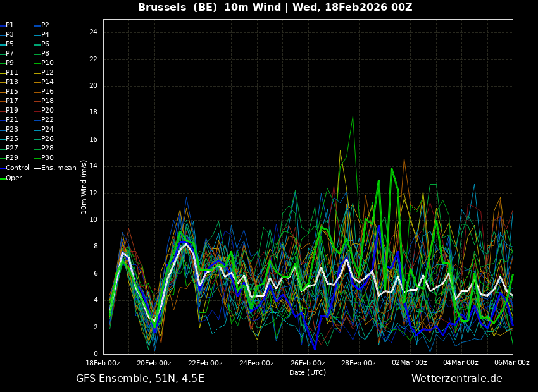
Task: Click the 20Feb 00z x-axis tick label
Action: pos(154,363)
